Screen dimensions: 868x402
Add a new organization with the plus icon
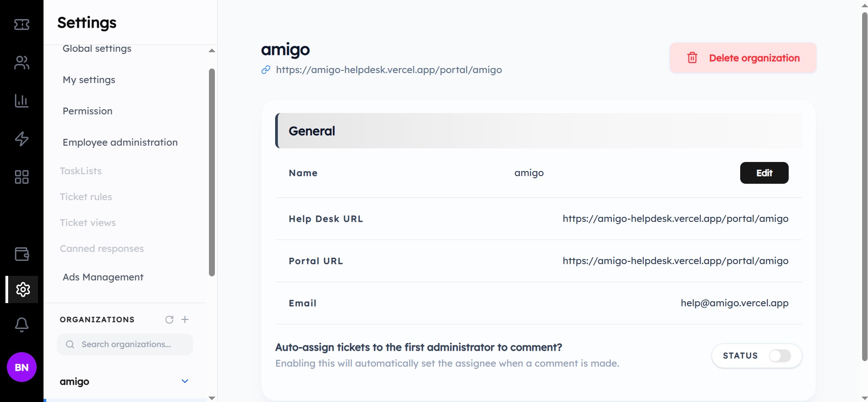(185, 319)
